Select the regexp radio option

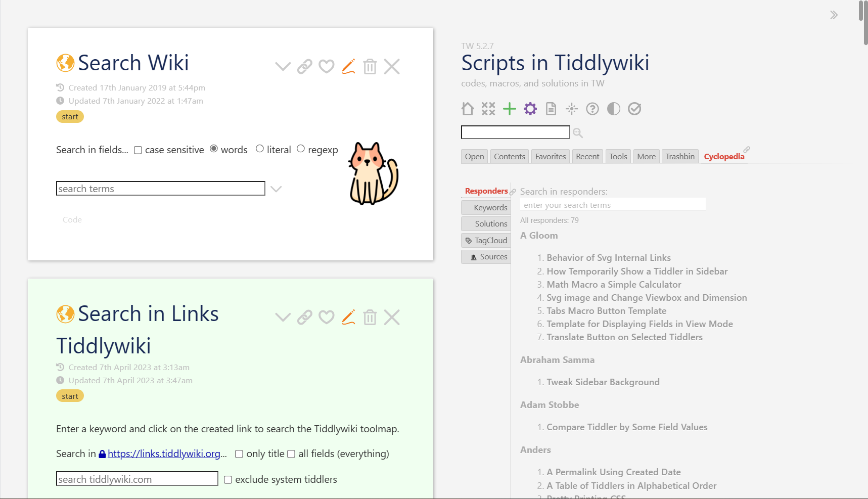click(x=301, y=149)
